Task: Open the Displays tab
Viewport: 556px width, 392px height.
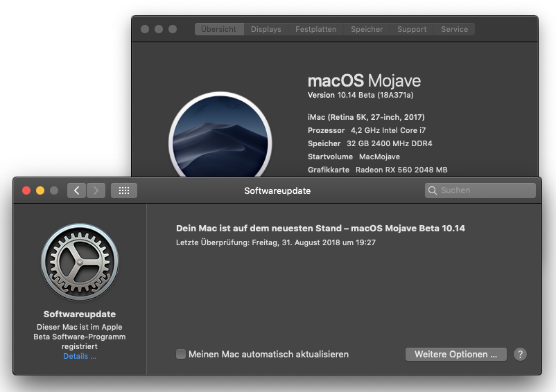Action: 266,29
